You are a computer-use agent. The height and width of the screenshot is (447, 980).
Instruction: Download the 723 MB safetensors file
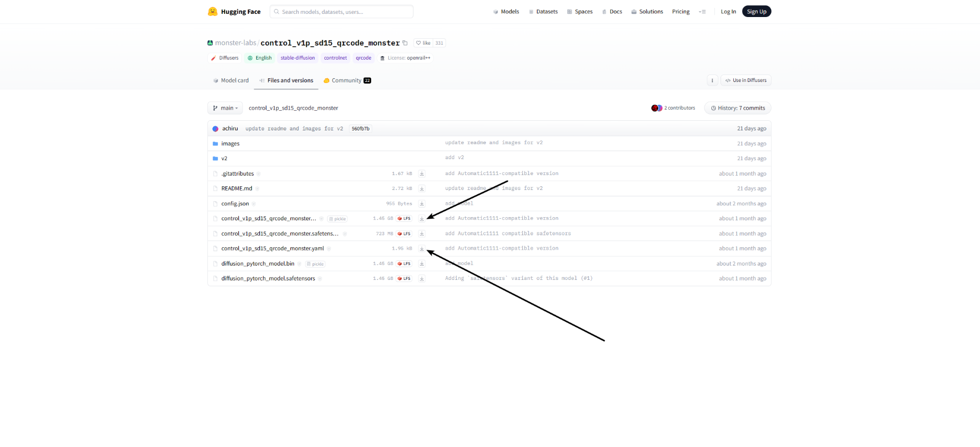[x=422, y=234]
